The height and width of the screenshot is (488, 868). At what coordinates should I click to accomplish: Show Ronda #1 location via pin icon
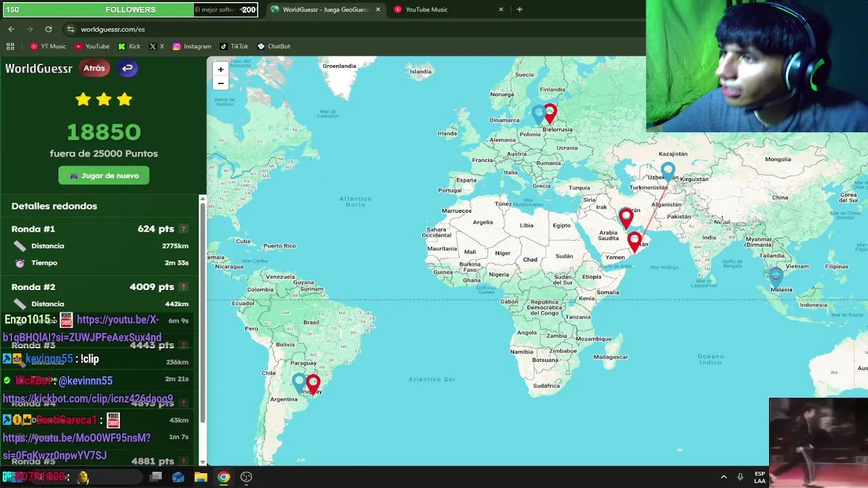click(x=183, y=229)
